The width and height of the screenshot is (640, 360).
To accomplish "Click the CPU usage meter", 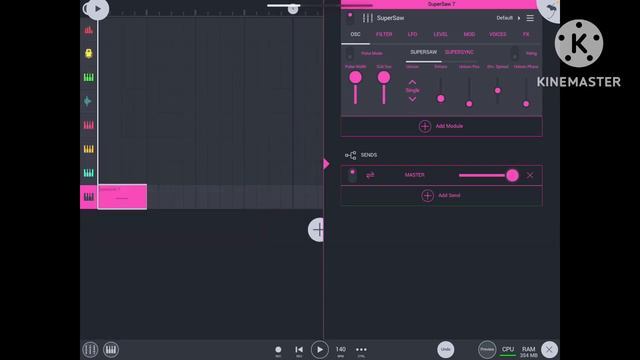I will pyautogui.click(x=508, y=351).
